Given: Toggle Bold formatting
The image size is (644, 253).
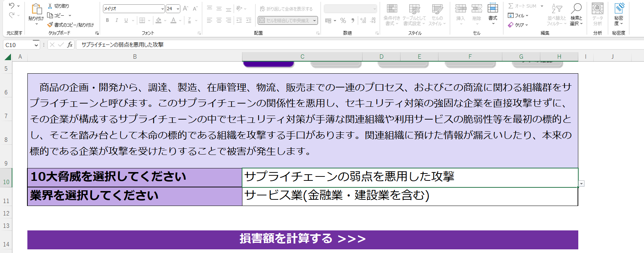Looking at the screenshot, I should [x=107, y=20].
